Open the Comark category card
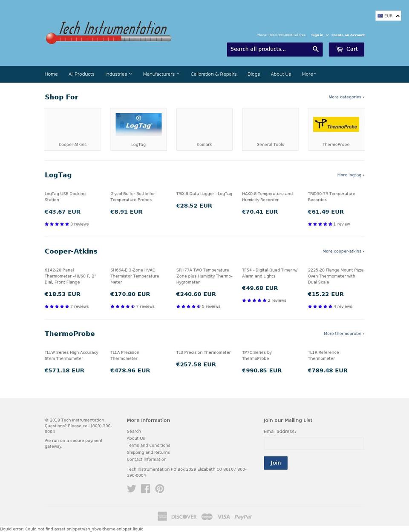The image size is (409, 532). [204, 129]
